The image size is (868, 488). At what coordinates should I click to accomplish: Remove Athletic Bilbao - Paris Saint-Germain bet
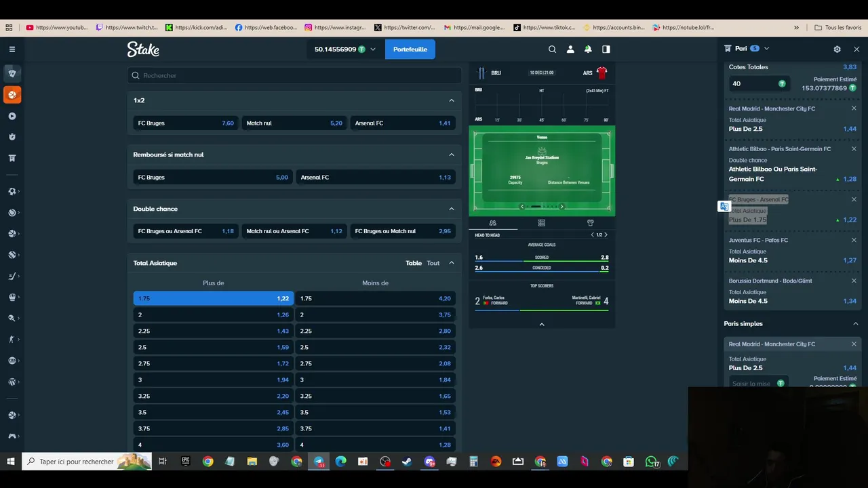[x=854, y=149]
